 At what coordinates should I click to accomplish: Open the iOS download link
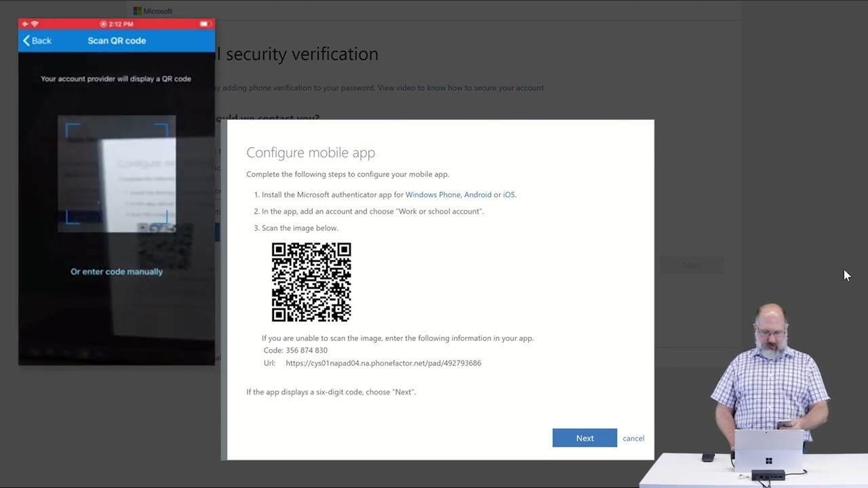tap(509, 195)
